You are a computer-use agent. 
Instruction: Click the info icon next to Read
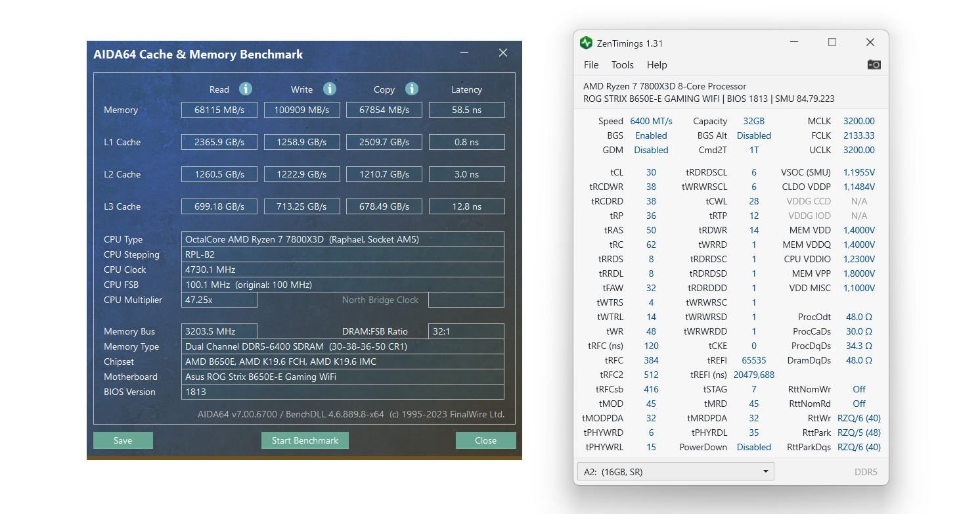(246, 89)
